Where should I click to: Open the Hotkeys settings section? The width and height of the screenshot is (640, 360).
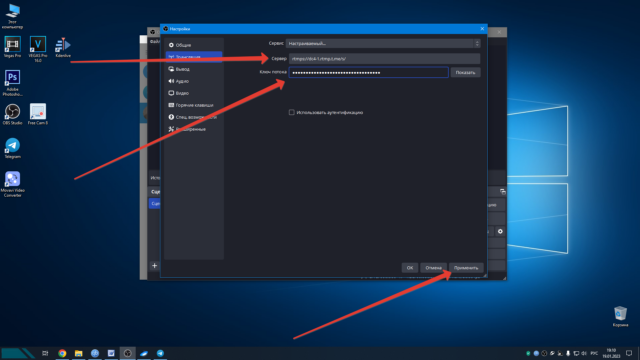pyautogui.click(x=193, y=105)
